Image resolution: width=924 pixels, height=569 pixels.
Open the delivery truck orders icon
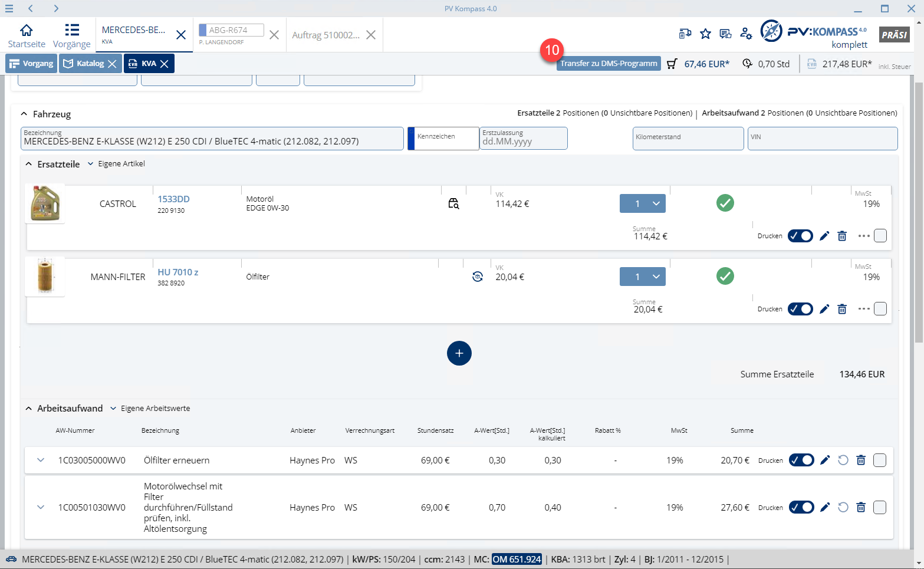pos(685,34)
